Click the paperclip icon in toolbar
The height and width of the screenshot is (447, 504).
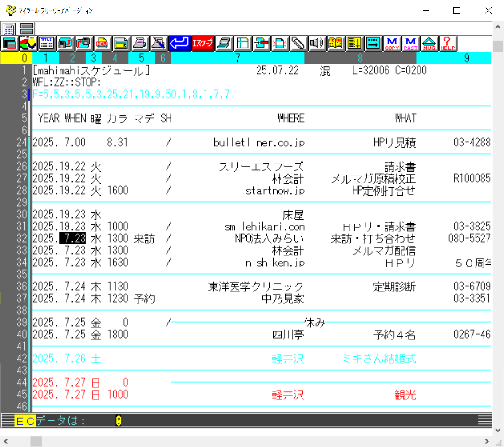click(x=298, y=43)
